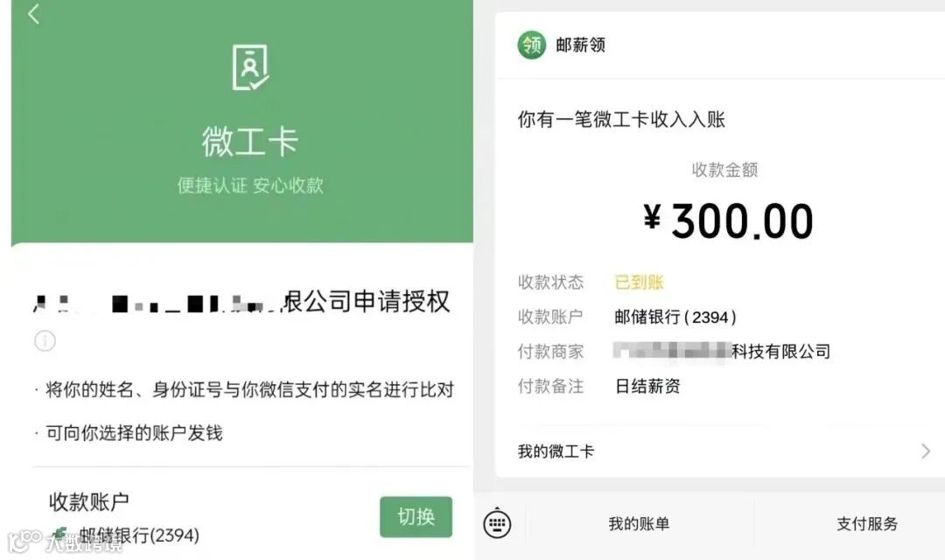This screenshot has height=560, width=945.
Task: Open the keyboard toggle icon
Action: (x=497, y=523)
